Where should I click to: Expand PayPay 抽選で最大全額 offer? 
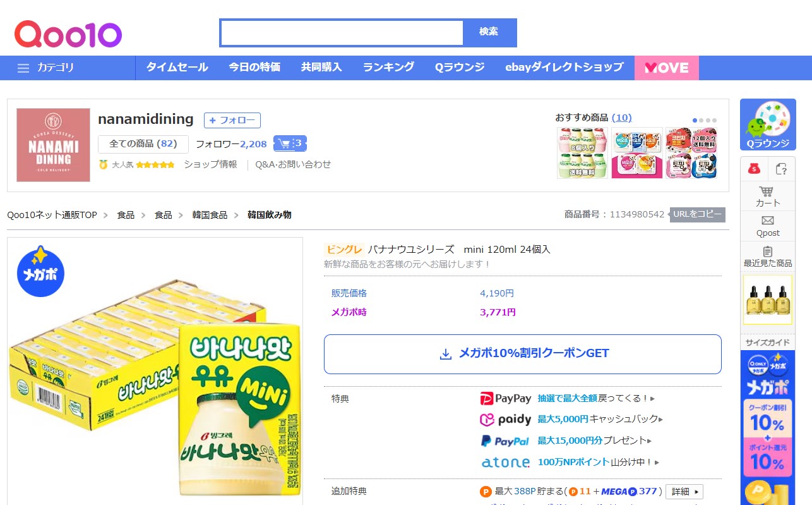(596, 398)
